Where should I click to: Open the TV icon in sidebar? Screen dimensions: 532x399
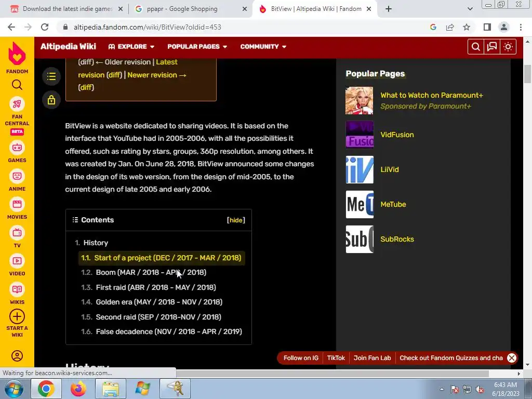pos(17,233)
